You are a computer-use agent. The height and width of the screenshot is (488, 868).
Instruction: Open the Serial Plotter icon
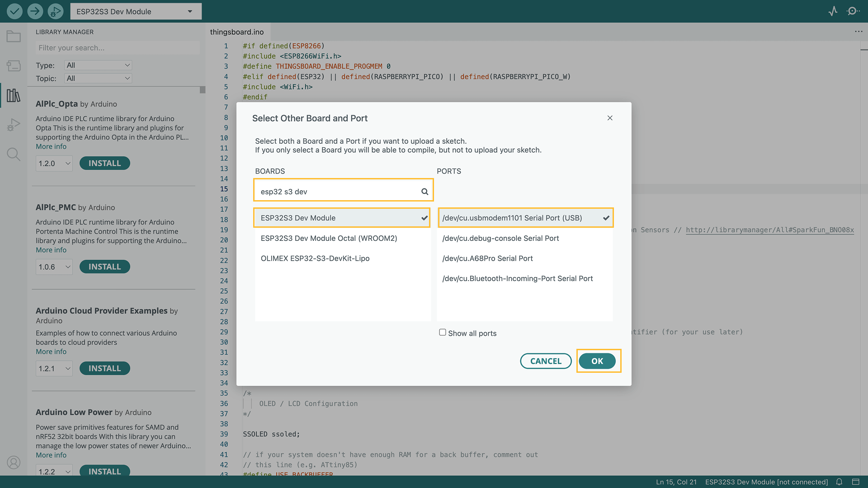[833, 11]
